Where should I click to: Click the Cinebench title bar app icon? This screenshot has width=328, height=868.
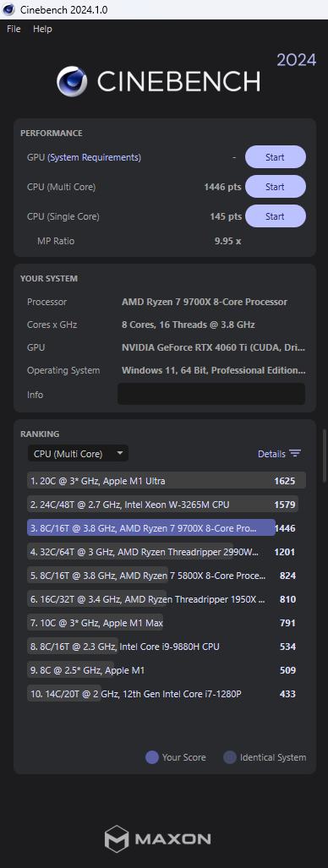click(8, 9)
